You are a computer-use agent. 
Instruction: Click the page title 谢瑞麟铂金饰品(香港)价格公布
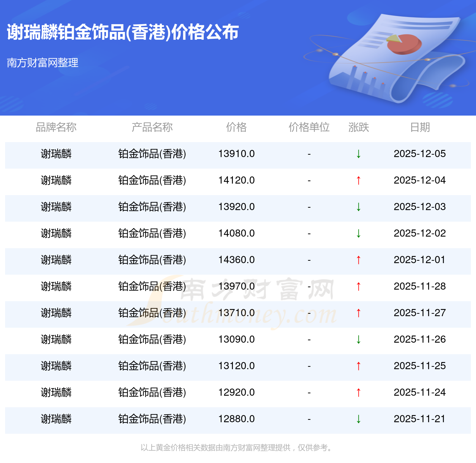123,32
